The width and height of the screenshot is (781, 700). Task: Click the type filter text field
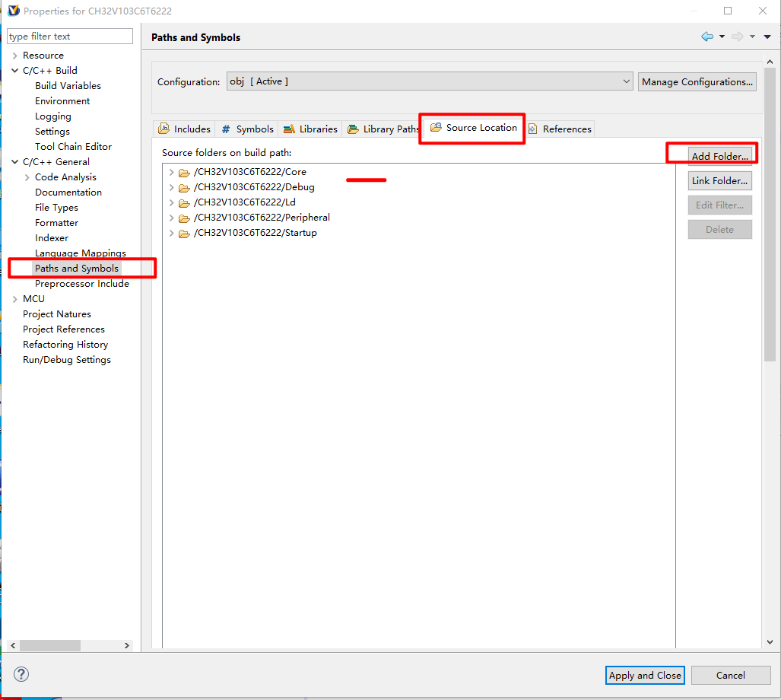pyautogui.click(x=69, y=37)
